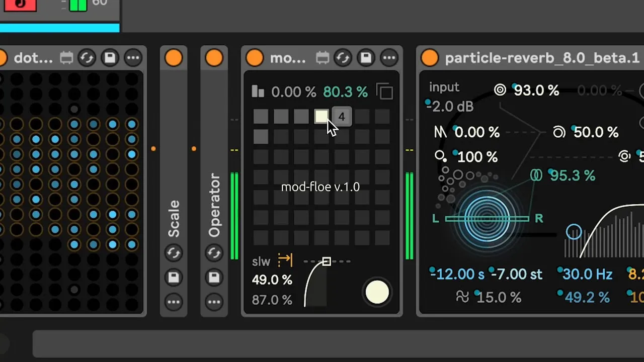Click the L R stereo circle display
This screenshot has width=644, height=362.
tap(487, 218)
